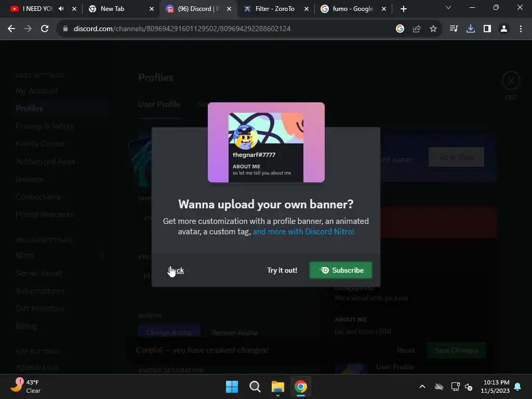Open File Explorer from the taskbar
The height and width of the screenshot is (399, 532).
[x=277, y=387]
